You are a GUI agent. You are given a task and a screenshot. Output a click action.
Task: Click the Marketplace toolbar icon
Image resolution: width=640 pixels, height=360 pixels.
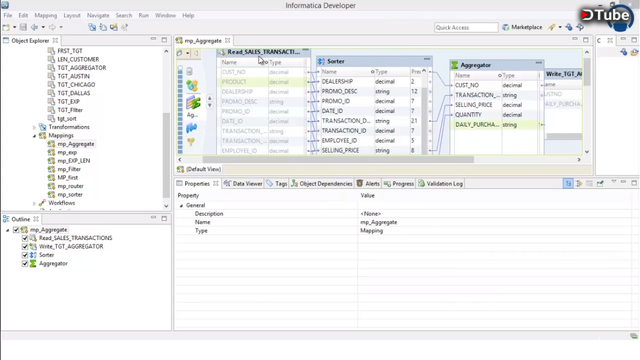click(x=506, y=27)
